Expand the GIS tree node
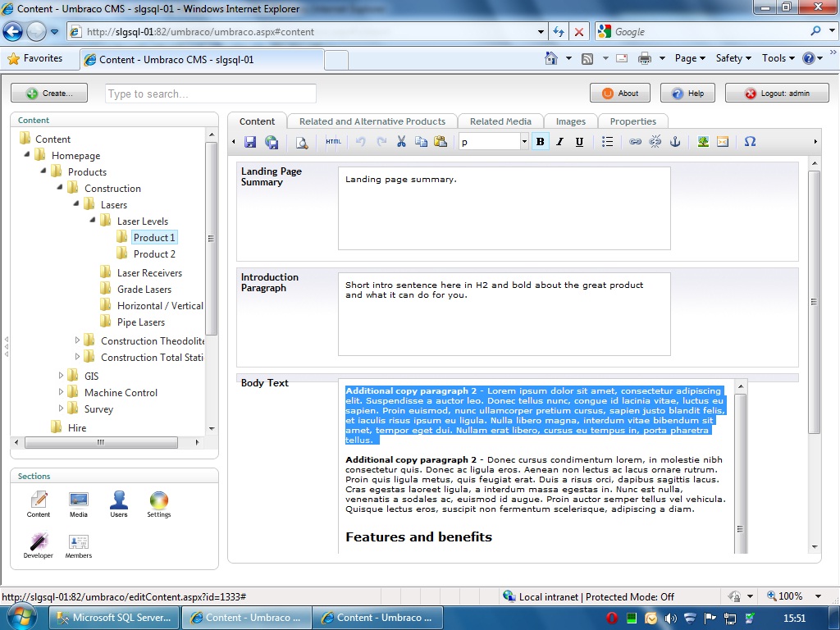Screen dimensions: 840x630 61,376
